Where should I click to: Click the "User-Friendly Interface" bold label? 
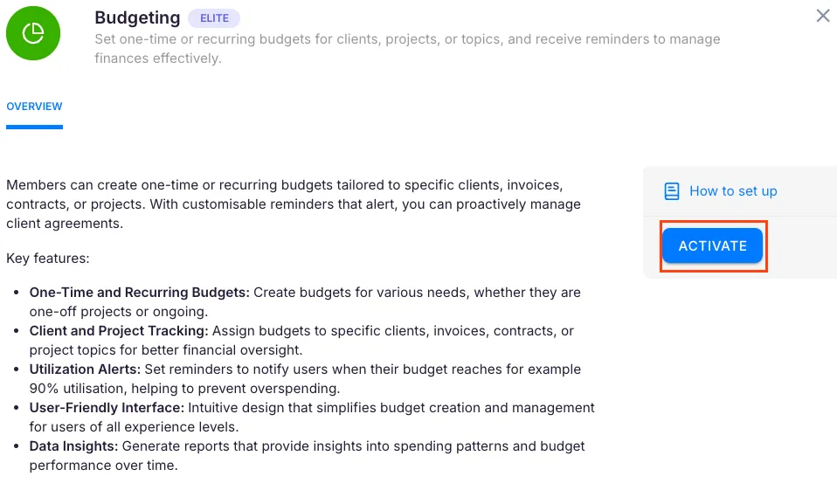click(107, 408)
